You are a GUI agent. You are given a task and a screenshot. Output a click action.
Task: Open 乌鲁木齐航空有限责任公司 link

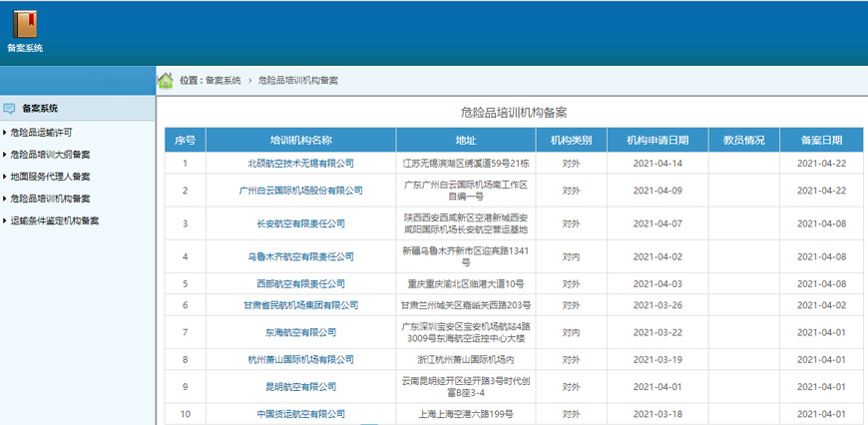point(300,256)
